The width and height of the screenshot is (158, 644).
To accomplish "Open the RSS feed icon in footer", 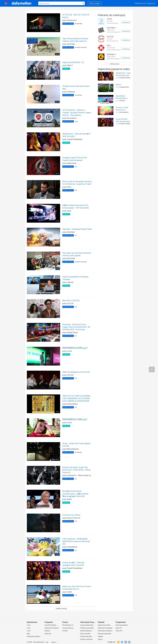I will pos(118,642).
